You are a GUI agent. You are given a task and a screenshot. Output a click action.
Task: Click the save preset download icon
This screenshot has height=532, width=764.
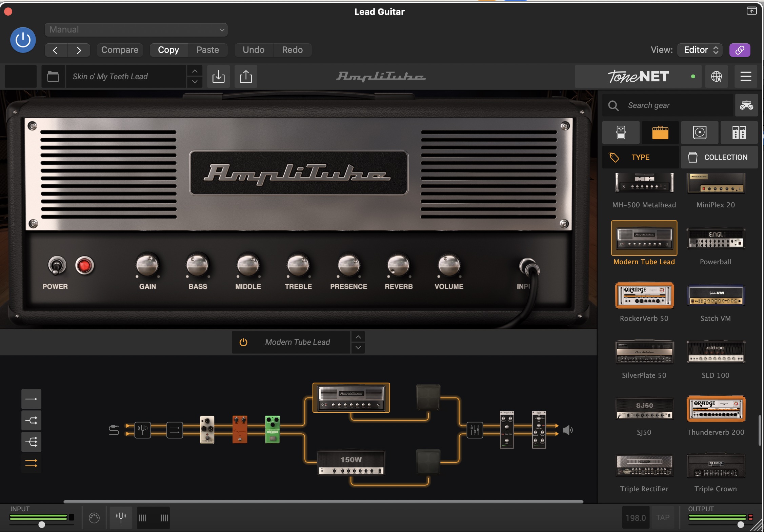(x=218, y=76)
